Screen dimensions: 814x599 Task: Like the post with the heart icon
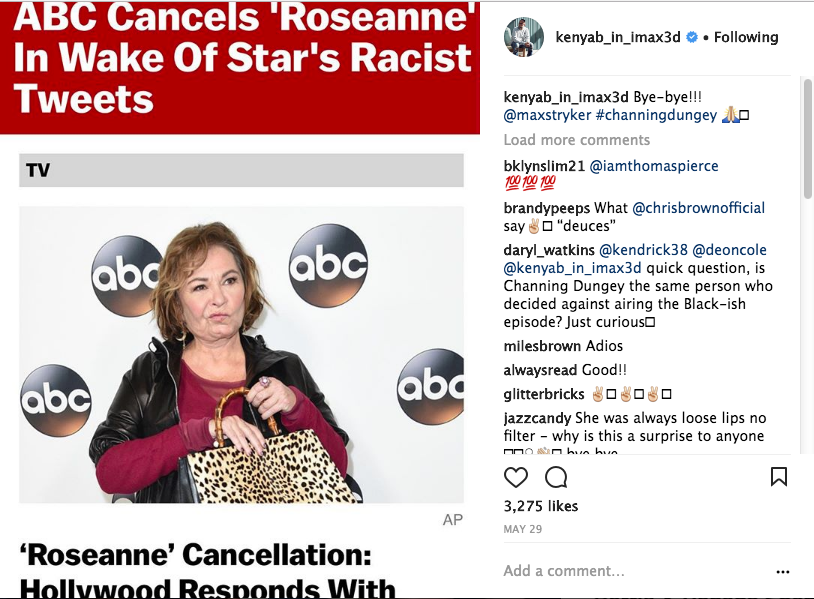[x=516, y=477]
